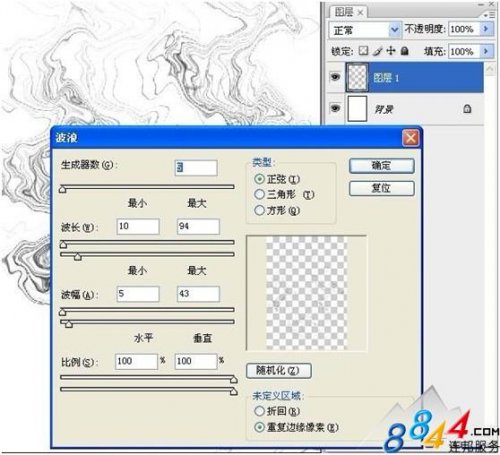Click the horizontal scale field showing 100
Image resolution: width=500 pixels, height=455 pixels.
[136, 361]
